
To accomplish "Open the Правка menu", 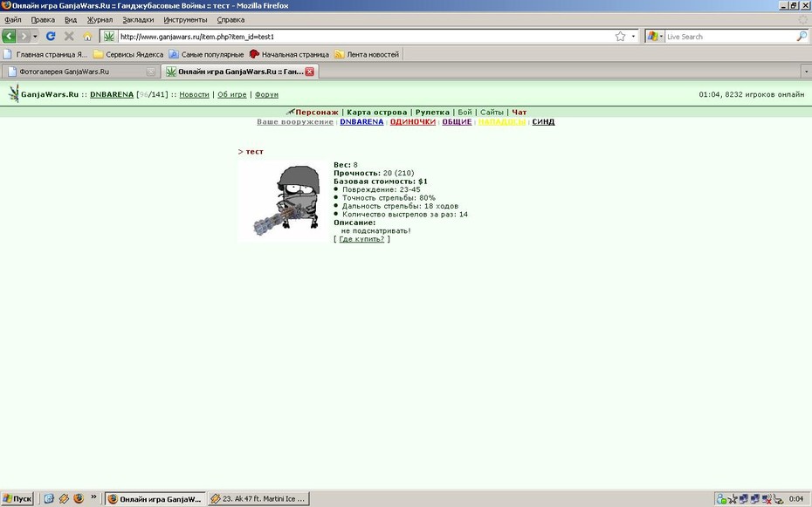I will (x=43, y=20).
